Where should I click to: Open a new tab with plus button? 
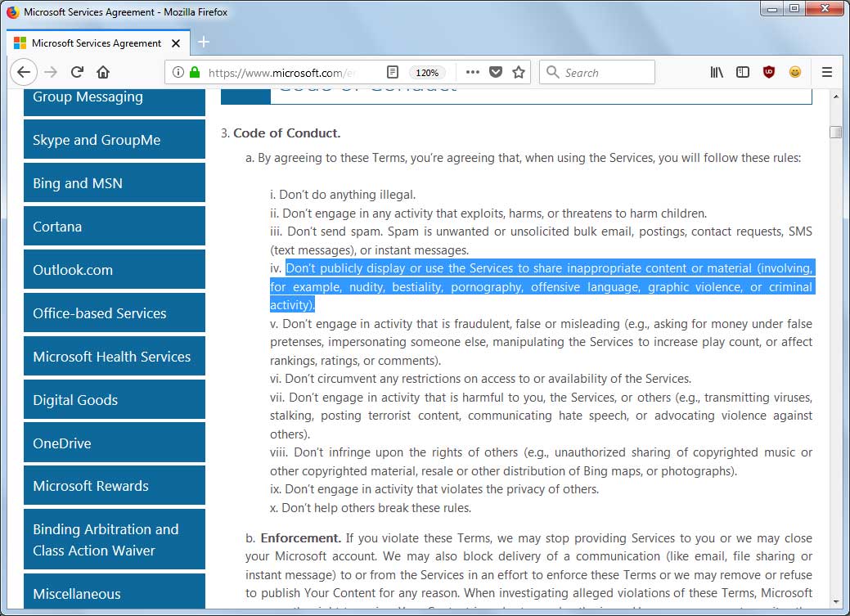click(x=203, y=42)
